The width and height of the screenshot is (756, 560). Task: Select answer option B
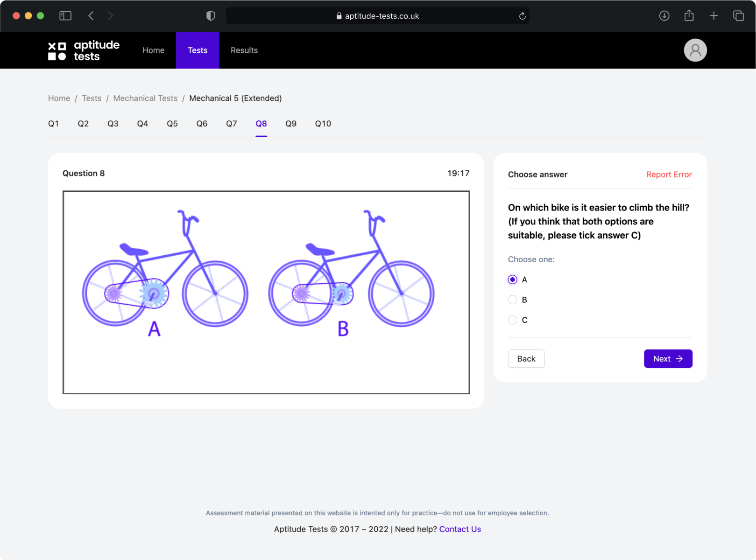click(513, 300)
